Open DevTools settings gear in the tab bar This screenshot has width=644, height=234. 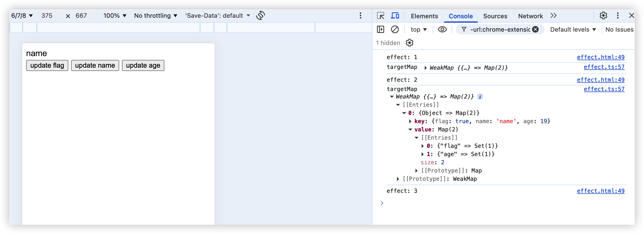603,16
